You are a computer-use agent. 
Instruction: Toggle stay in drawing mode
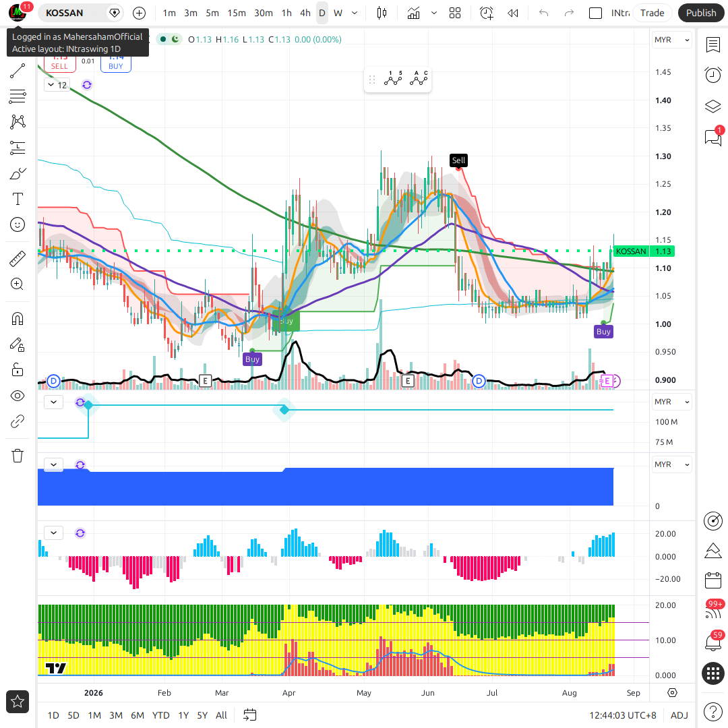tap(18, 344)
